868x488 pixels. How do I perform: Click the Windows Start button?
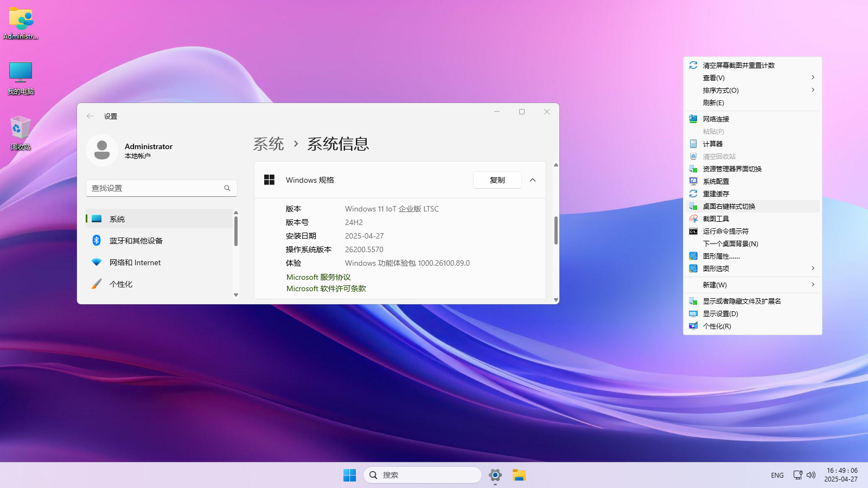coord(349,475)
